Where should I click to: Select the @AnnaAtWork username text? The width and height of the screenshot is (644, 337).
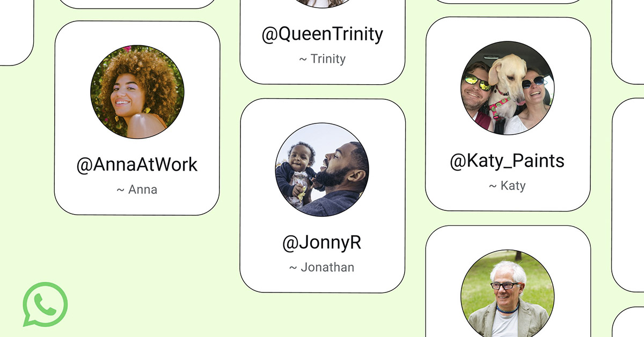tap(137, 165)
